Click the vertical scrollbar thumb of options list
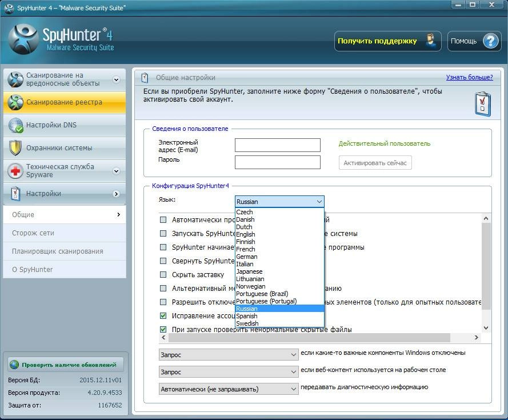 click(x=486, y=266)
